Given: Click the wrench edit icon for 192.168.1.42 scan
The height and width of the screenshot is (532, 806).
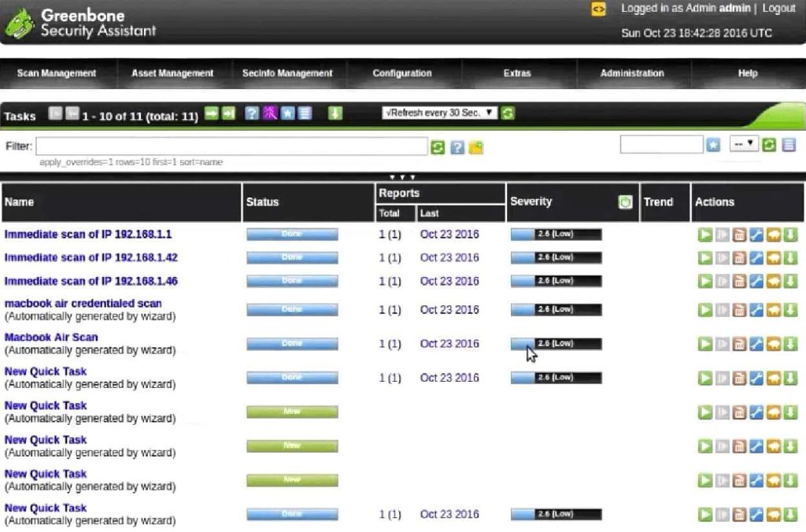Looking at the screenshot, I should (756, 258).
